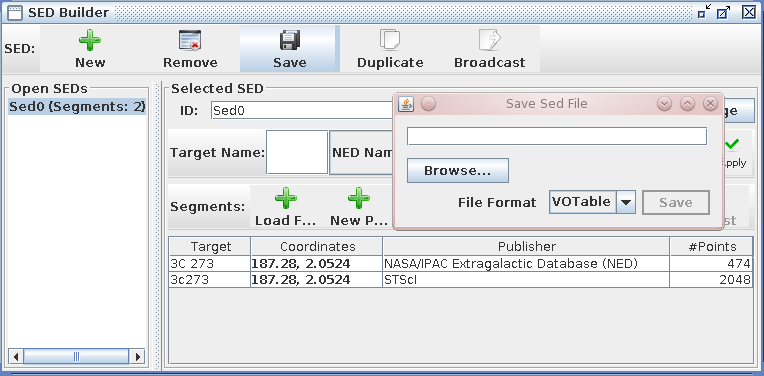Click the round pin button on Save Sed File

(428, 104)
